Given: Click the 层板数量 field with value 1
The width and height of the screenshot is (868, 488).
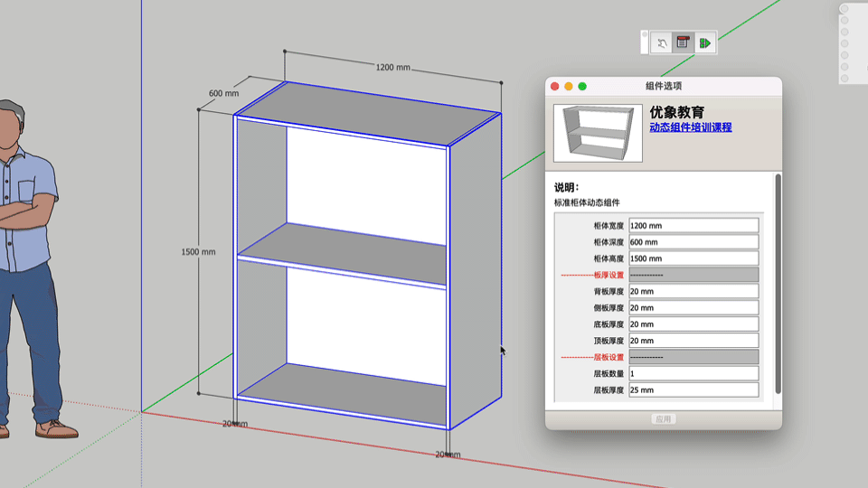Looking at the screenshot, I should [x=693, y=373].
